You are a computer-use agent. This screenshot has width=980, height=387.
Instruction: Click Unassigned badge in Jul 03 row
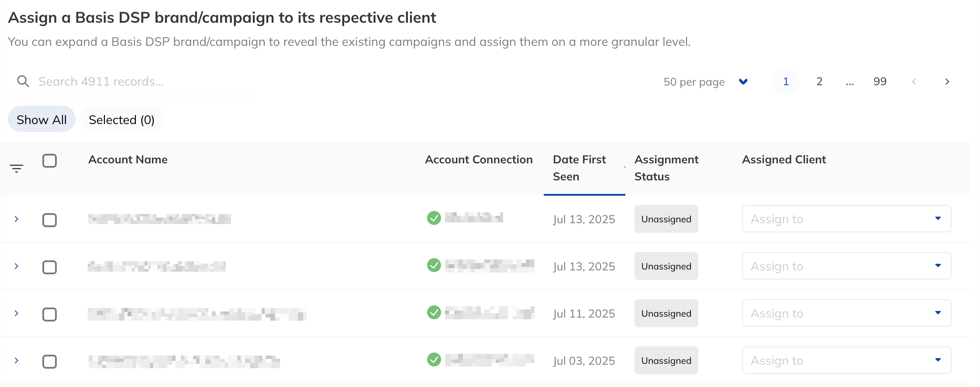click(666, 360)
